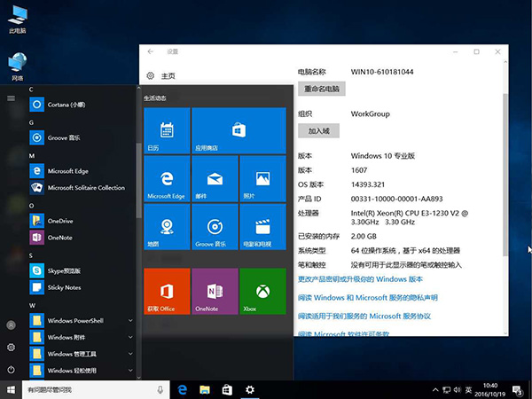Image resolution: width=532 pixels, height=399 pixels.
Task: Launch Microsoft Solitaire Collection from the app list
Action: click(85, 188)
